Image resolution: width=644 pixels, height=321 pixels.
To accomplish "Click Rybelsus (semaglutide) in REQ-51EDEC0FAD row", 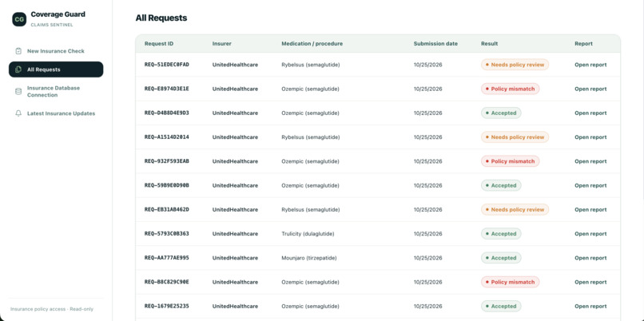I will click(x=311, y=65).
